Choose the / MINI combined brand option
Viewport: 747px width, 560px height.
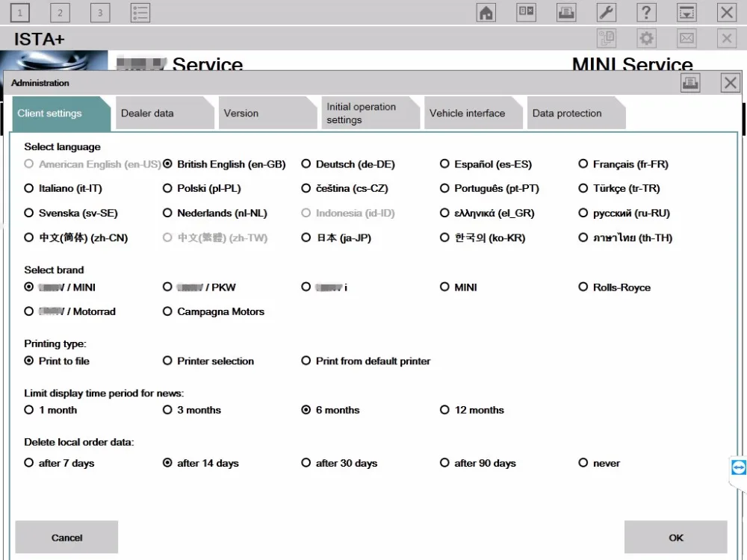pos(60,287)
